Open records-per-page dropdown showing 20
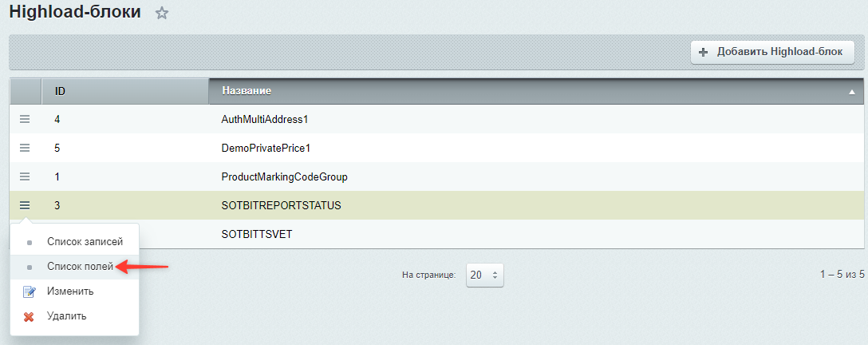This screenshot has width=868, height=345. (485, 275)
